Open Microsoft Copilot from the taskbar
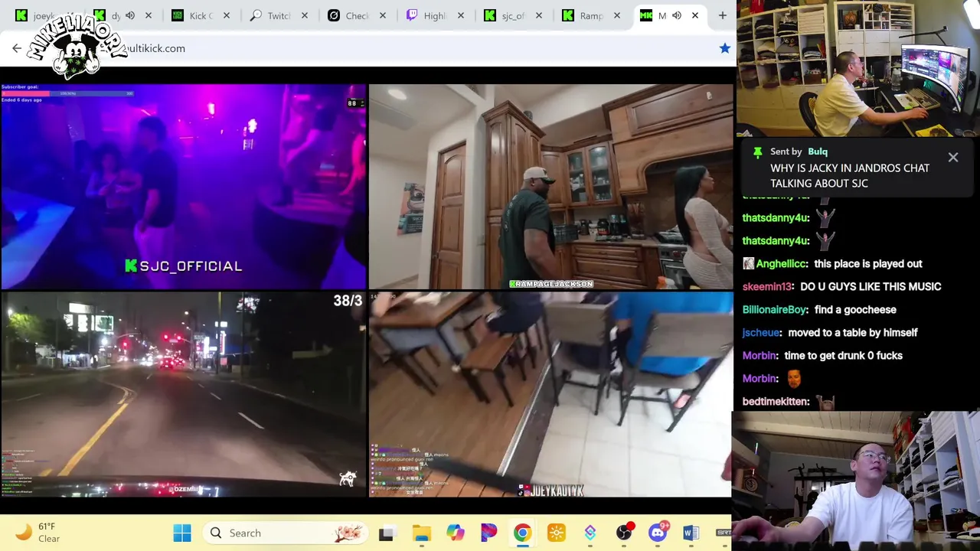 click(456, 533)
